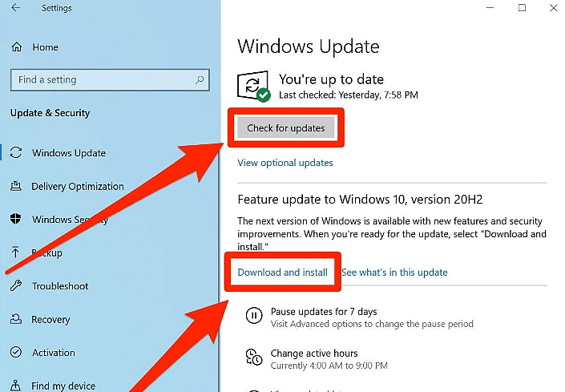Click Currently 4:00 AM to 9:00 PM text

(x=329, y=366)
